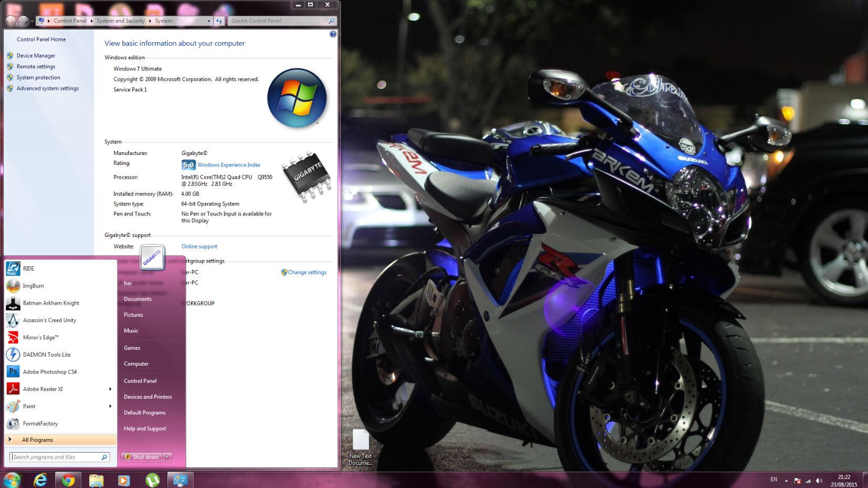Launch ImgBurn from the Start menu
Screen dimensions: 868x488
33,286
